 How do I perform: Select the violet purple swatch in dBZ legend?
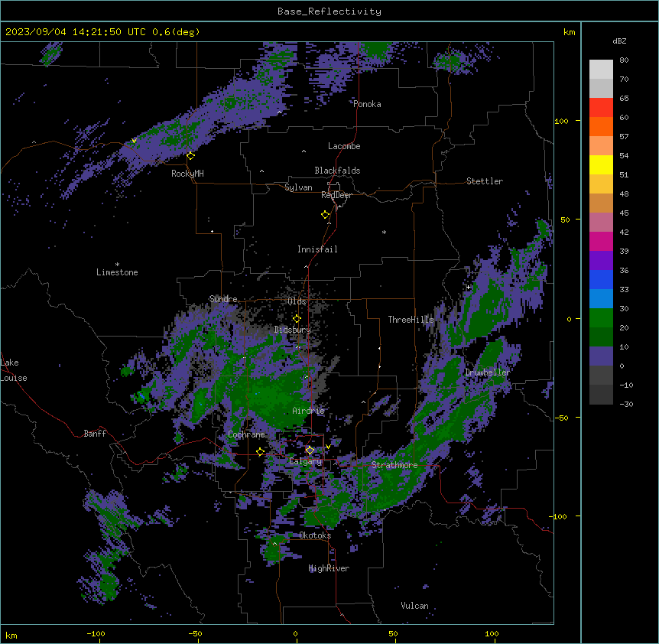pos(601,260)
